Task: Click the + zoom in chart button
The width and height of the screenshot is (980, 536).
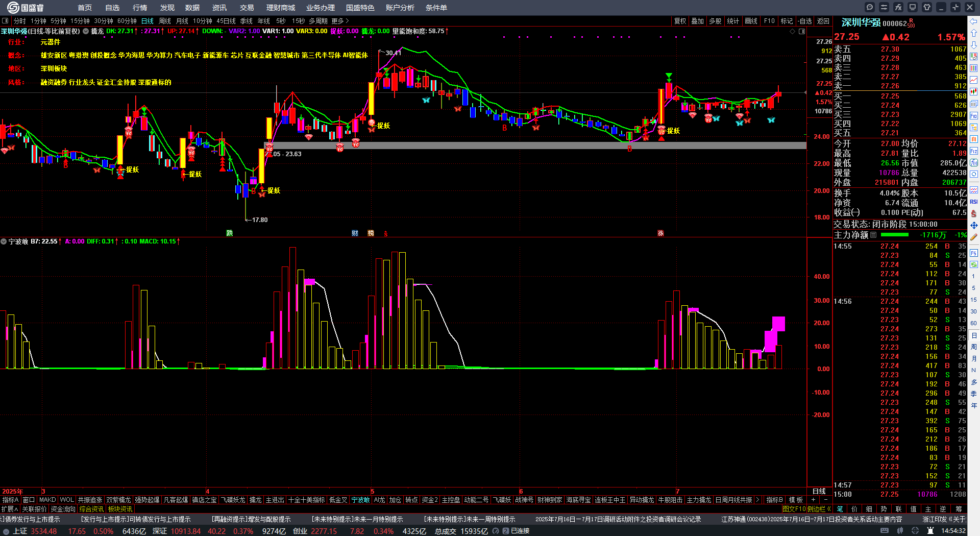Action: [x=813, y=500]
